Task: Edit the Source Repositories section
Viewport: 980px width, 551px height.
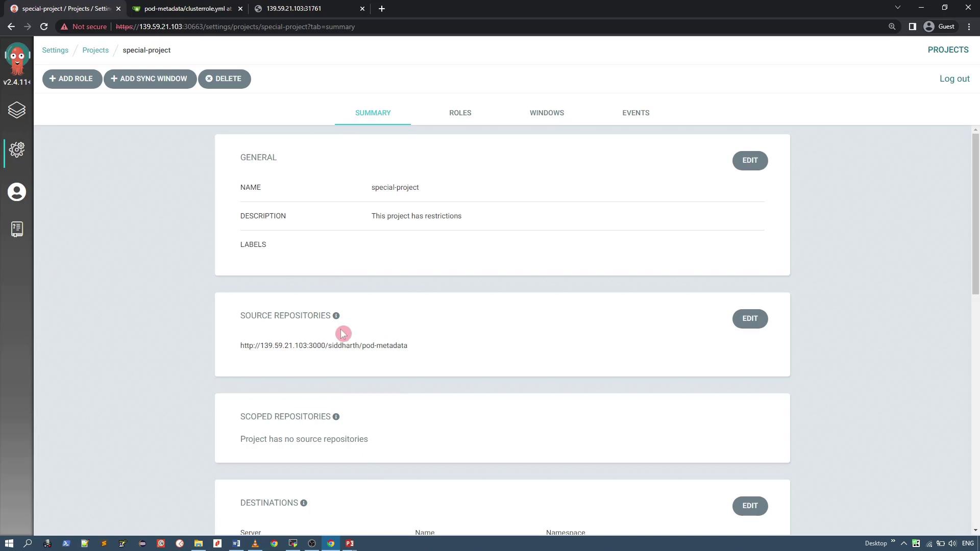Action: 749,318
